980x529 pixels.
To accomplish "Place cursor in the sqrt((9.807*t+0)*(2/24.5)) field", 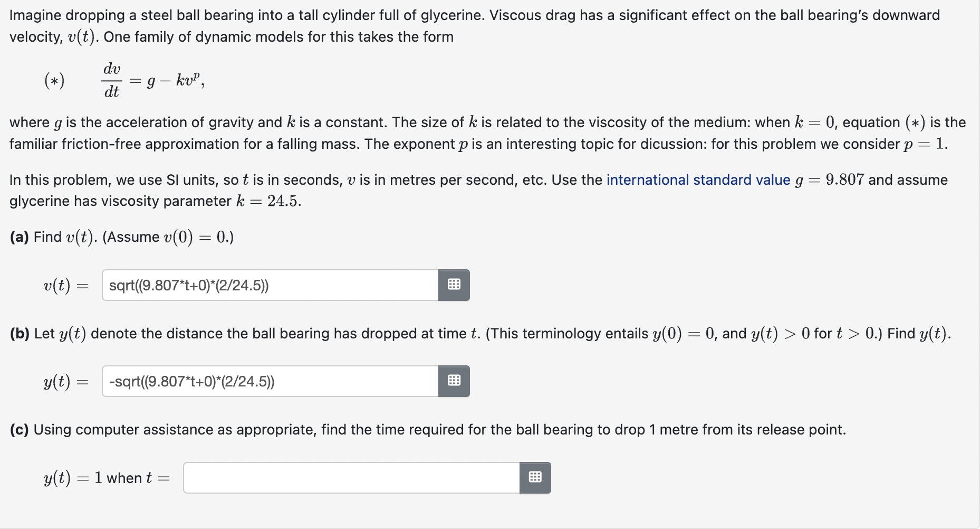I will click(269, 285).
